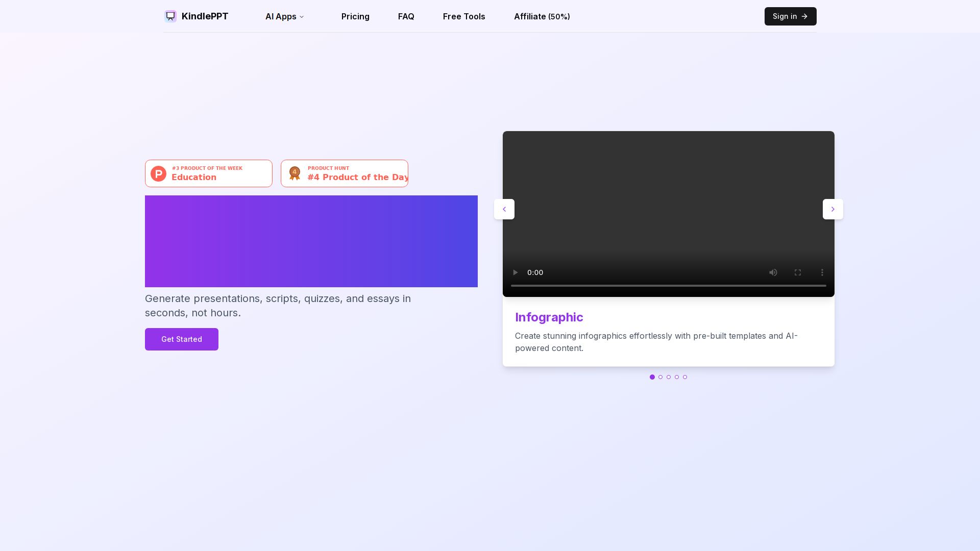
Task: Enter fullscreen mode on the video
Action: pos(798,272)
